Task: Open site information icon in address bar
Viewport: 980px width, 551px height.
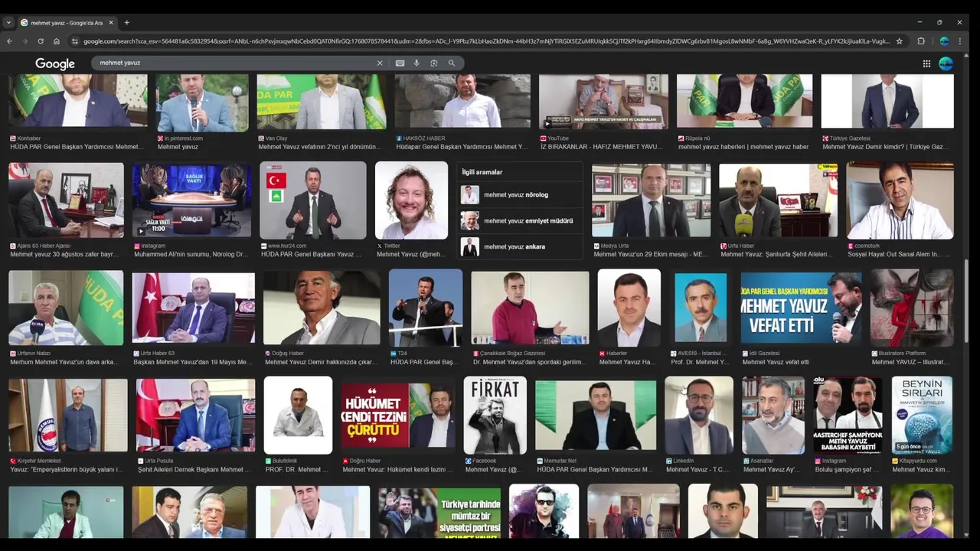Action: (x=76, y=41)
